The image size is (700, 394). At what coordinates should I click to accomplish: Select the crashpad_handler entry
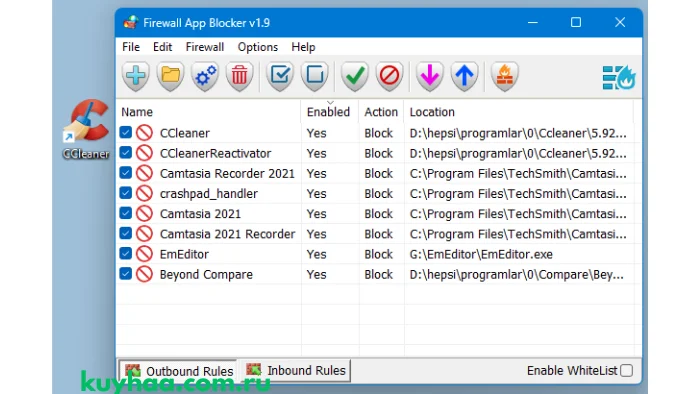point(209,193)
